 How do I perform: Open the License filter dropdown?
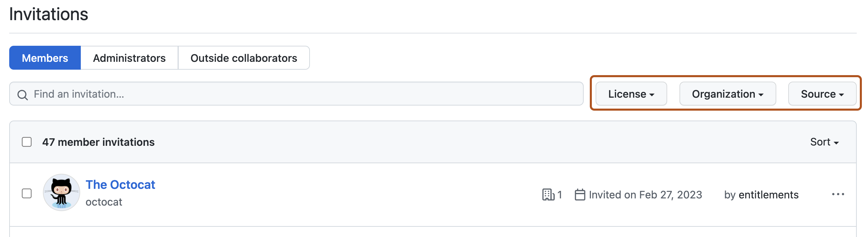[631, 94]
